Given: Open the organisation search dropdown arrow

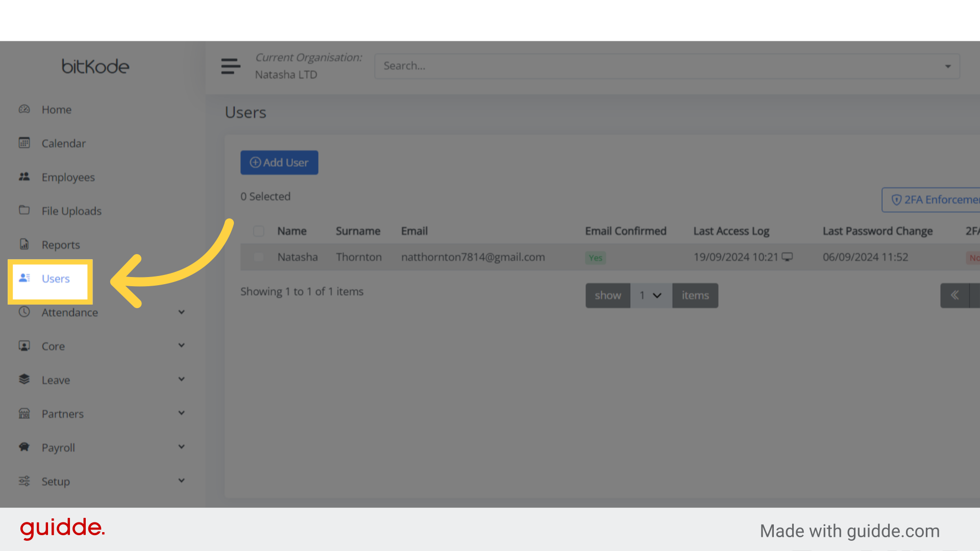Looking at the screenshot, I should [x=948, y=66].
